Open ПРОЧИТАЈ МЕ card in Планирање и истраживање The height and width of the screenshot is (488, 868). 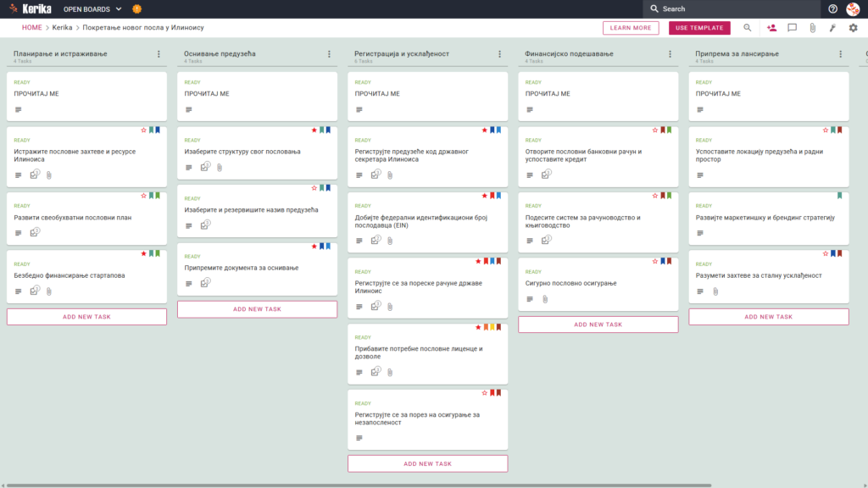pos(87,97)
